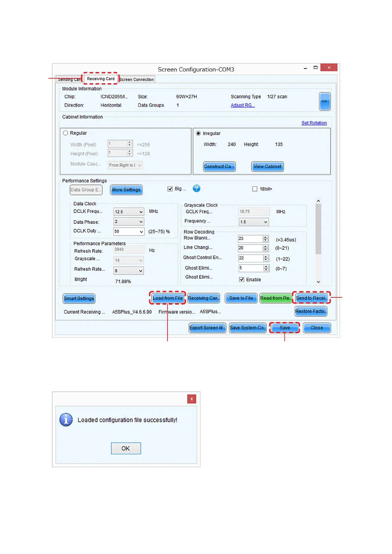
Task: Click the View Cabinet button
Action: coord(267,166)
